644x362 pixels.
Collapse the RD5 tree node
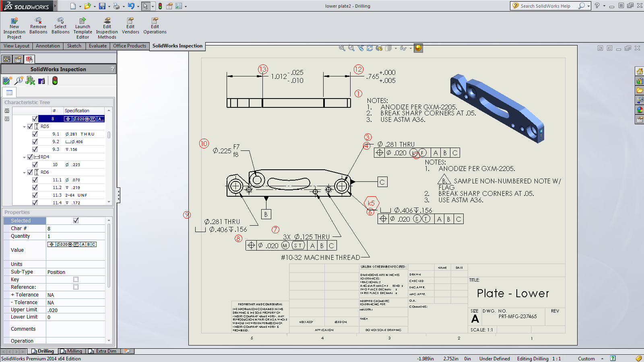click(24, 126)
